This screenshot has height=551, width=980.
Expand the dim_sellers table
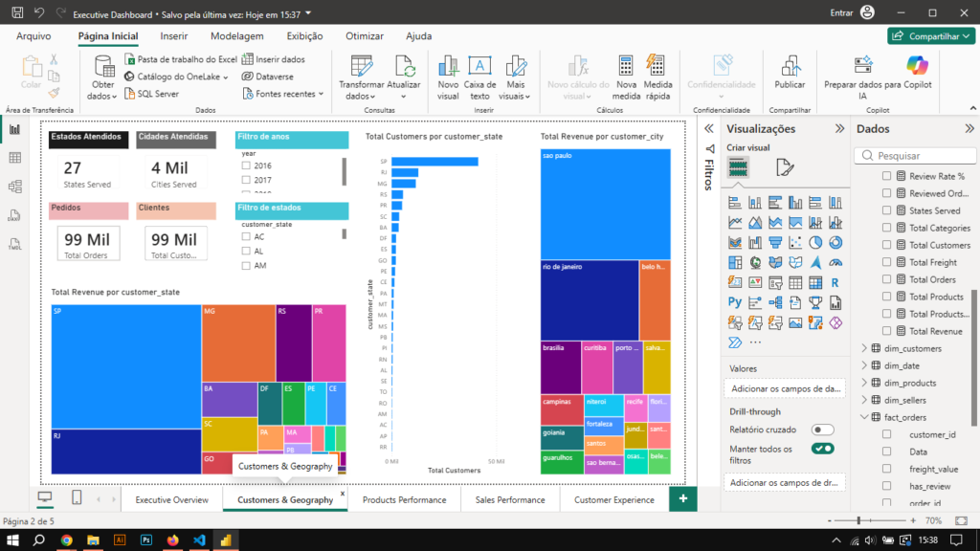(x=865, y=400)
